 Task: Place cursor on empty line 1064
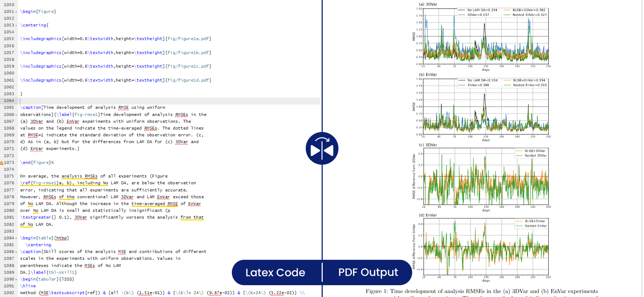(143, 101)
